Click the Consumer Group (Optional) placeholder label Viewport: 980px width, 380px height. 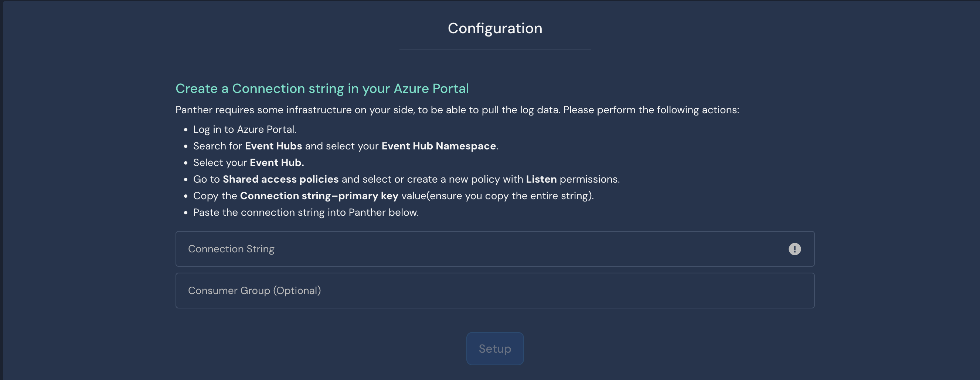tap(254, 290)
